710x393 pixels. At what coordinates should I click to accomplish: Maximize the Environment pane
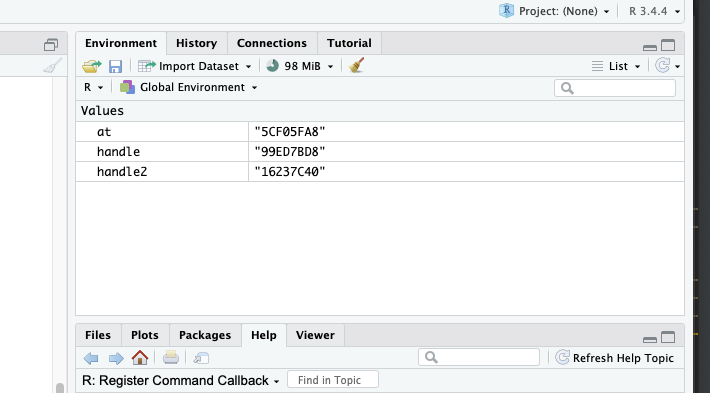[668, 45]
